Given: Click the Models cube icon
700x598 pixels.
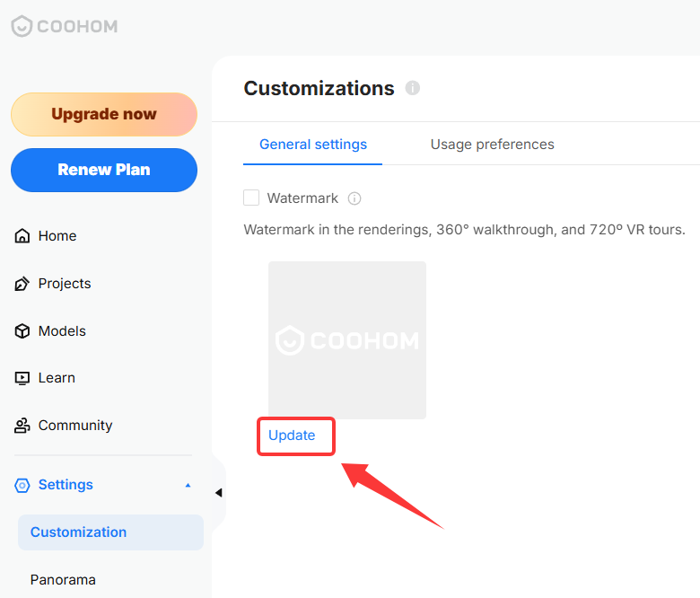Looking at the screenshot, I should coord(22,331).
